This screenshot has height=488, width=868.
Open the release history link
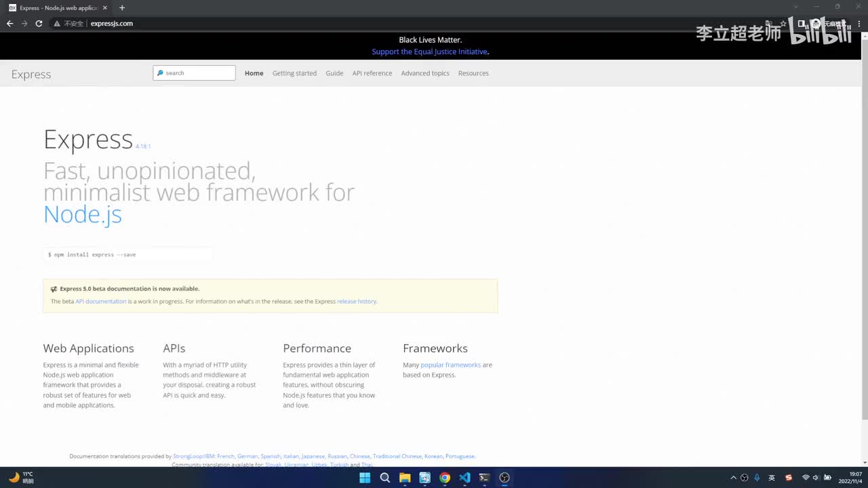pos(357,301)
